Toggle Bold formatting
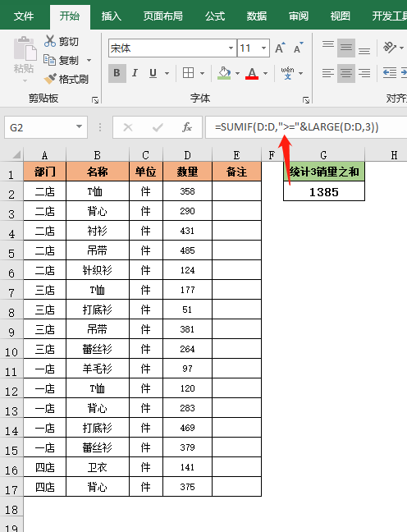This screenshot has width=407, height=532. [117, 73]
